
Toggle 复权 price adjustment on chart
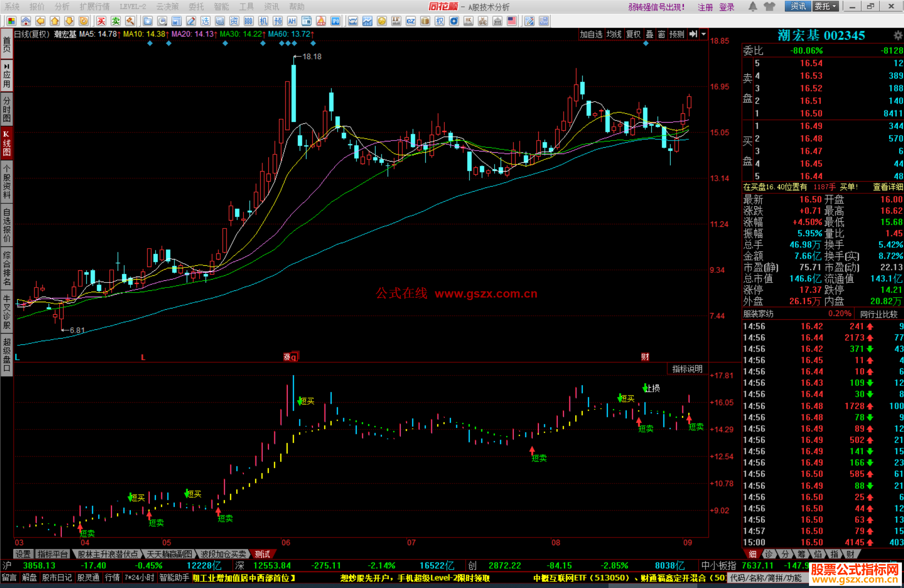(x=633, y=34)
